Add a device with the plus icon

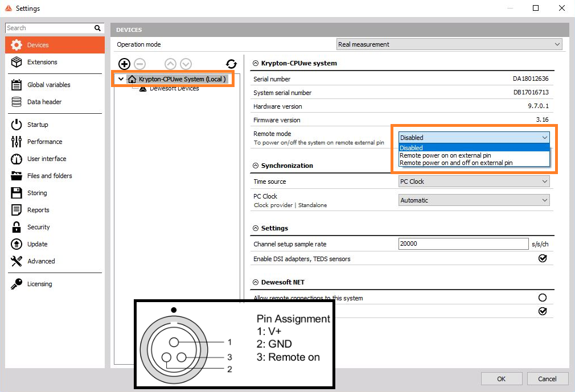click(x=124, y=64)
